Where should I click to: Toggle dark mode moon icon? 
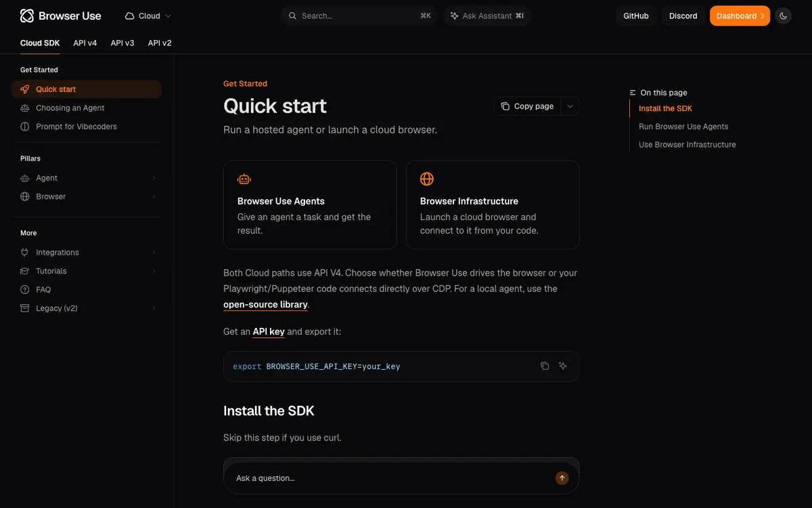point(783,16)
